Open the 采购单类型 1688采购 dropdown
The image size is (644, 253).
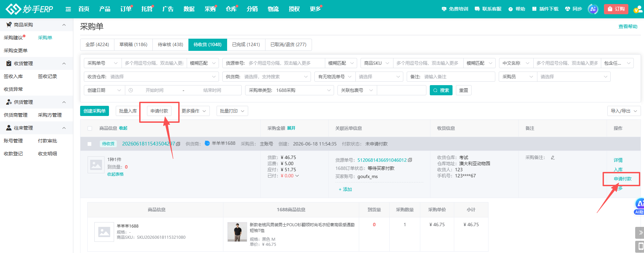pyautogui.click(x=290, y=90)
